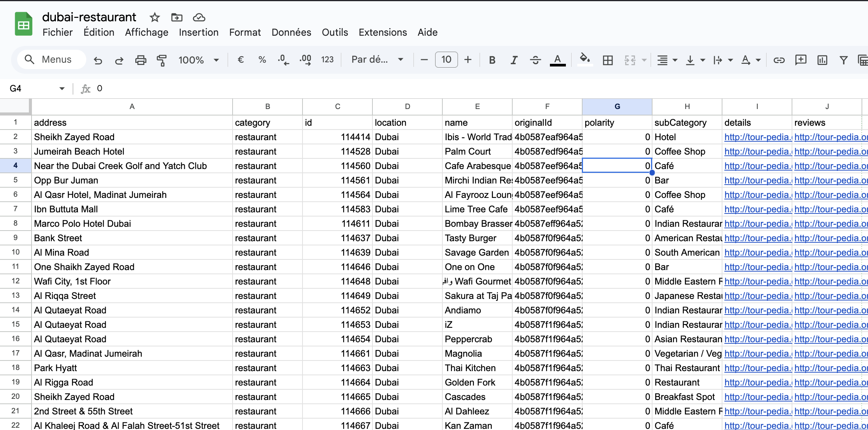Image resolution: width=868 pixels, height=430 pixels.
Task: Check the cloud save status icon
Action: 199,17
